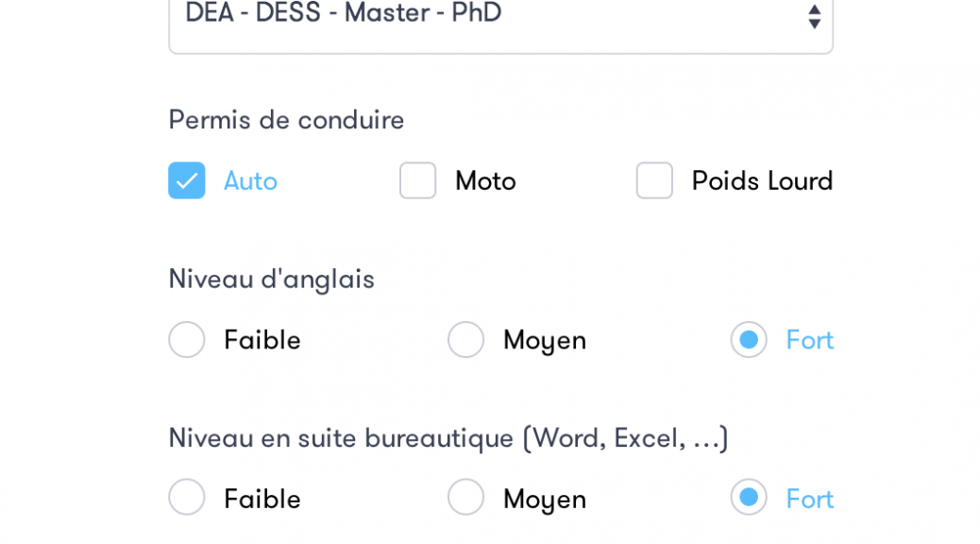Select Faible radio for suite bureautique level

pyautogui.click(x=187, y=498)
